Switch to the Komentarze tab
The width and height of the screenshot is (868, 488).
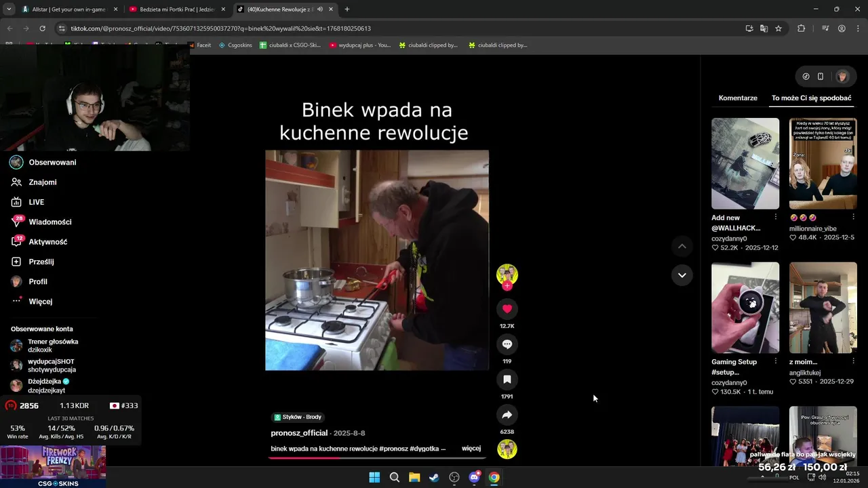pos(738,98)
